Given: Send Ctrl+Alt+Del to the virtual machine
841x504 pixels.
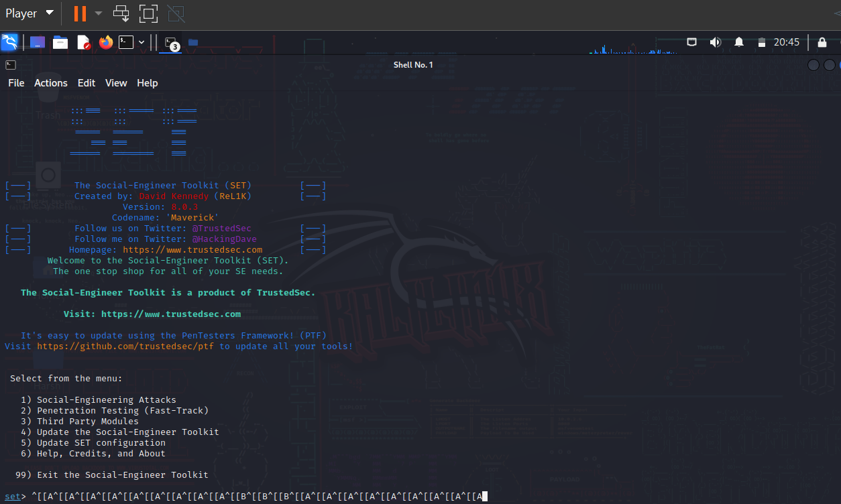Looking at the screenshot, I should (121, 13).
